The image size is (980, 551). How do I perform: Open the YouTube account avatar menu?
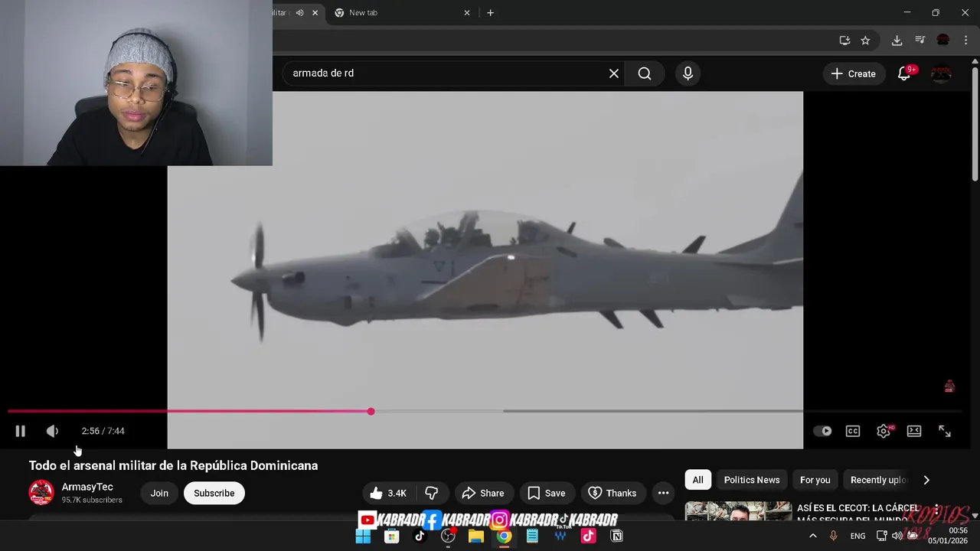(941, 73)
